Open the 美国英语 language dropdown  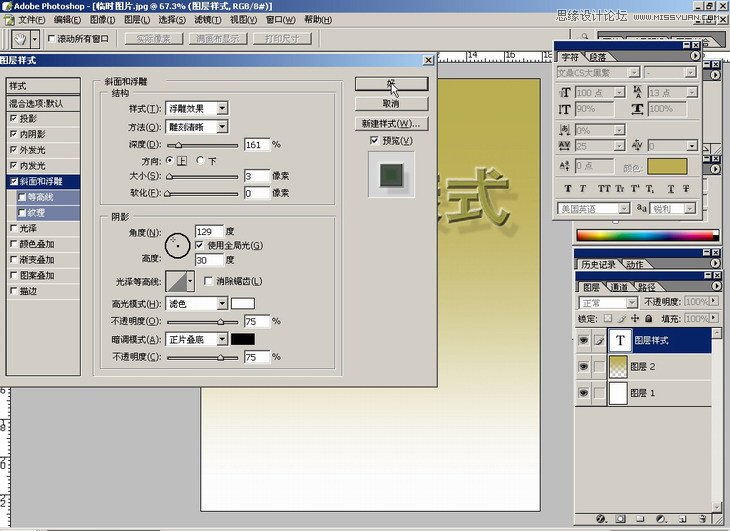tap(624, 208)
